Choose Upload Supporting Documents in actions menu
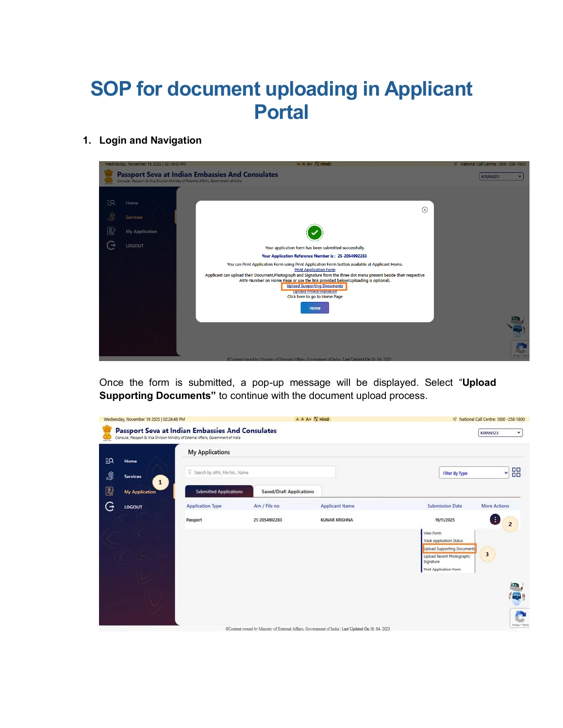This screenshot has height=728, width=563. [449, 549]
